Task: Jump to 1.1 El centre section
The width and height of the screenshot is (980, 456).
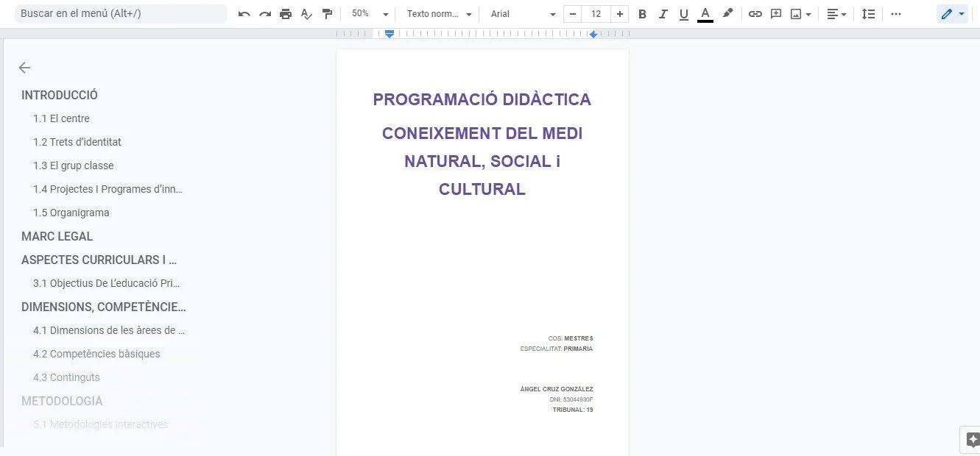Action: click(61, 118)
